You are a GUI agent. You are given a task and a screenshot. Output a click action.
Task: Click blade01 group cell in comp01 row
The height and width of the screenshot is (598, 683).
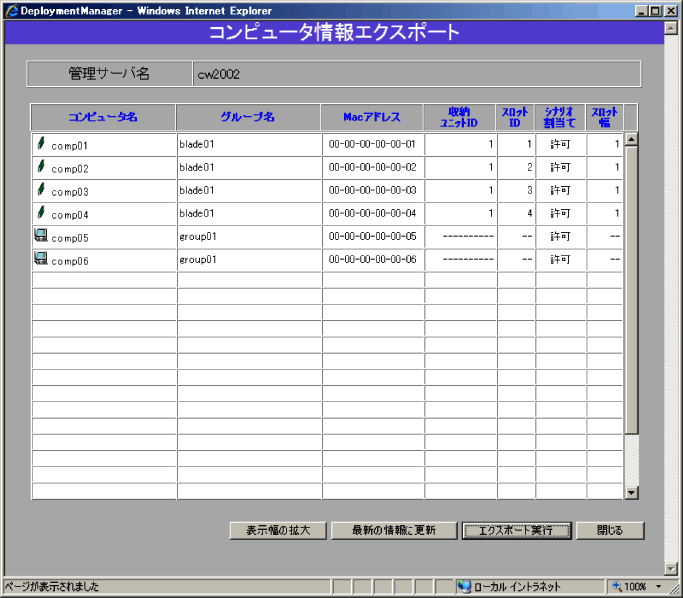pos(249,145)
